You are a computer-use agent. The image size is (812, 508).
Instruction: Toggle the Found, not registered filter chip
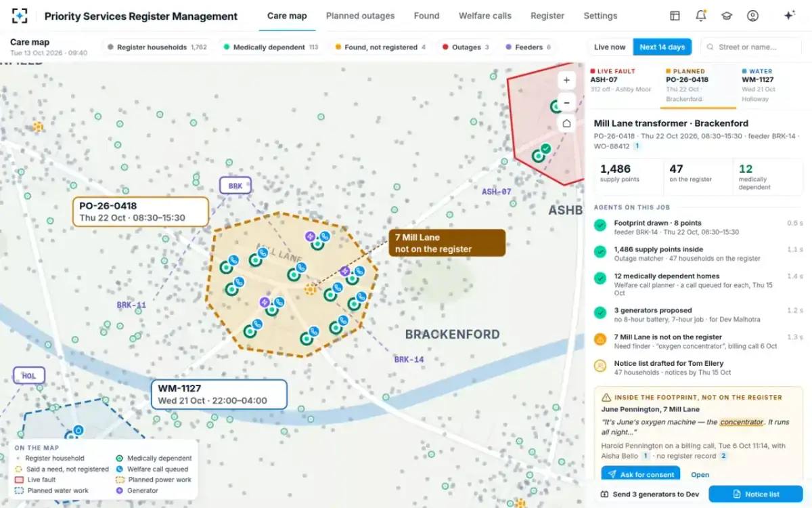(380, 47)
